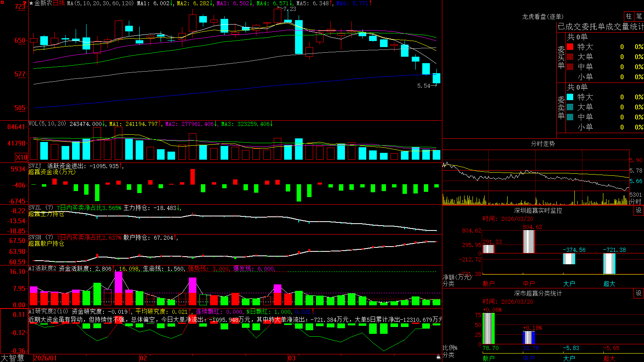Screen dimensions: 644x362
Task: Click the AI活跃度2 indicator label
Action: pyautogui.click(x=43, y=268)
